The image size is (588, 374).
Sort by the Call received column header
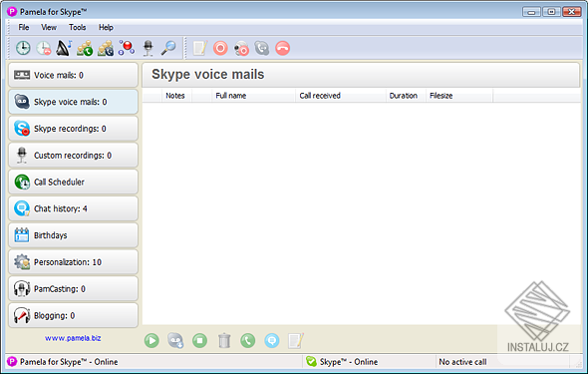[341, 96]
